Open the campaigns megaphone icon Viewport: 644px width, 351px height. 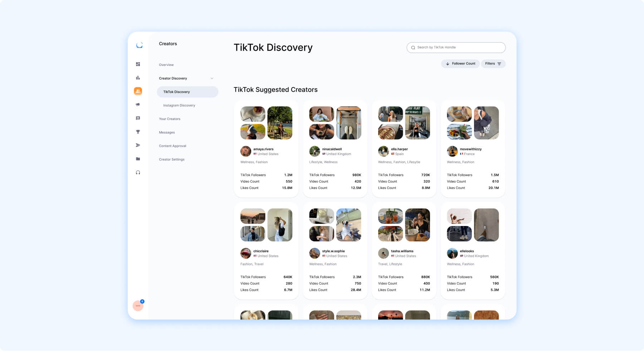point(138,105)
